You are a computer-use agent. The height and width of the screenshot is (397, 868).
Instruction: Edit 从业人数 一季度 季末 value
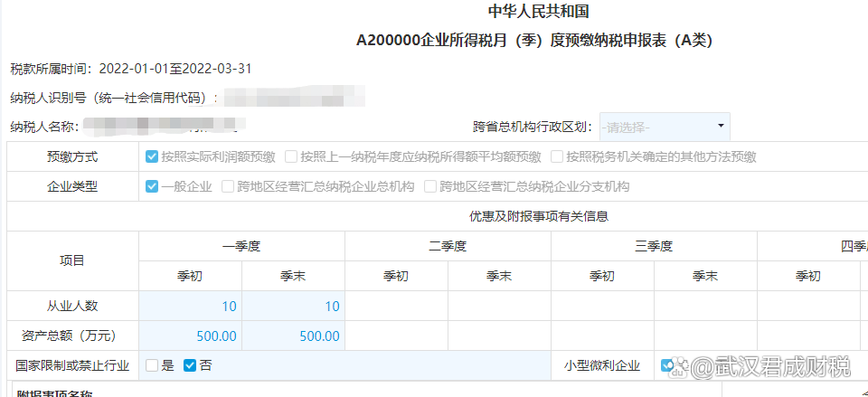click(293, 306)
